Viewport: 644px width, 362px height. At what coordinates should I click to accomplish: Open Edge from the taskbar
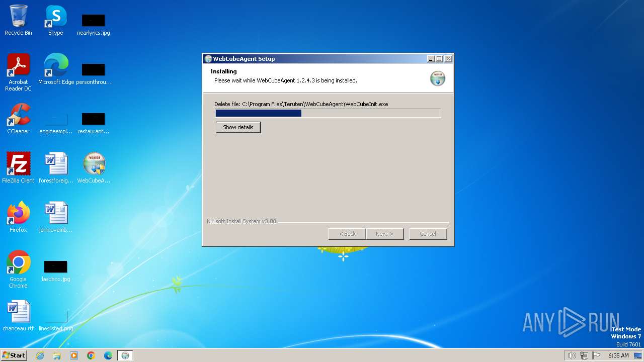[108, 355]
